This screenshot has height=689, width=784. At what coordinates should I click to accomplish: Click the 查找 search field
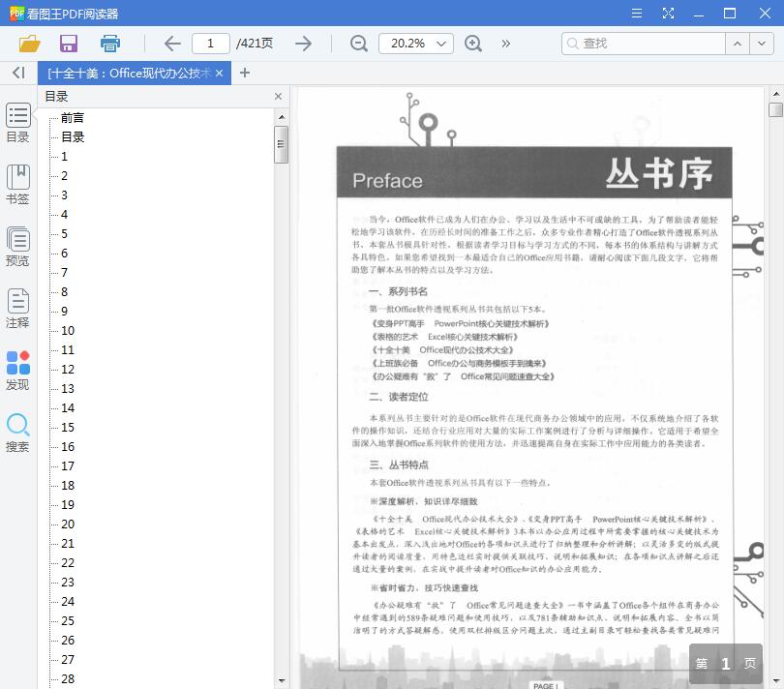(x=644, y=44)
